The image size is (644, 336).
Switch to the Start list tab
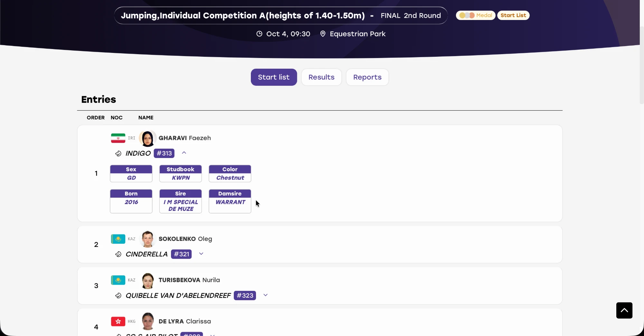point(274,77)
